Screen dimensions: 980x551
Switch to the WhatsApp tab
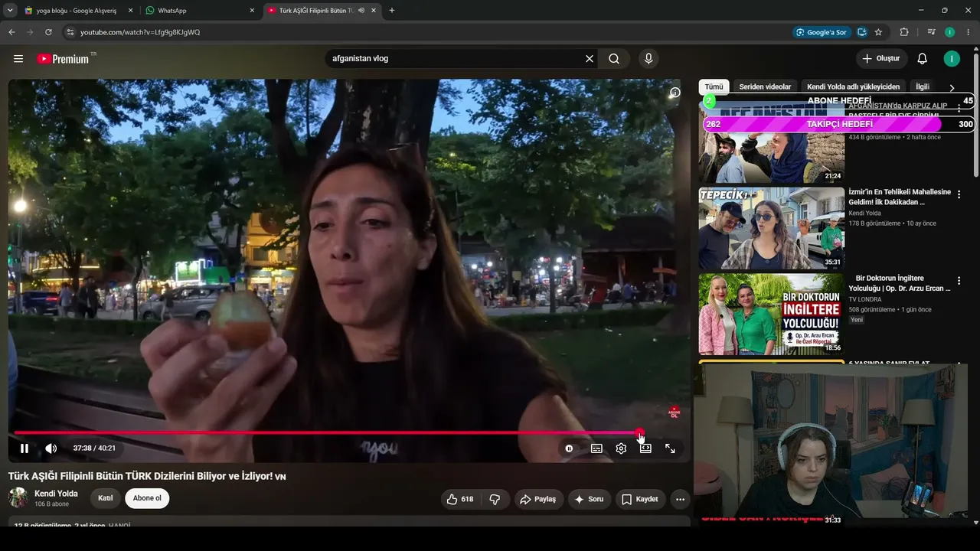pyautogui.click(x=200, y=11)
